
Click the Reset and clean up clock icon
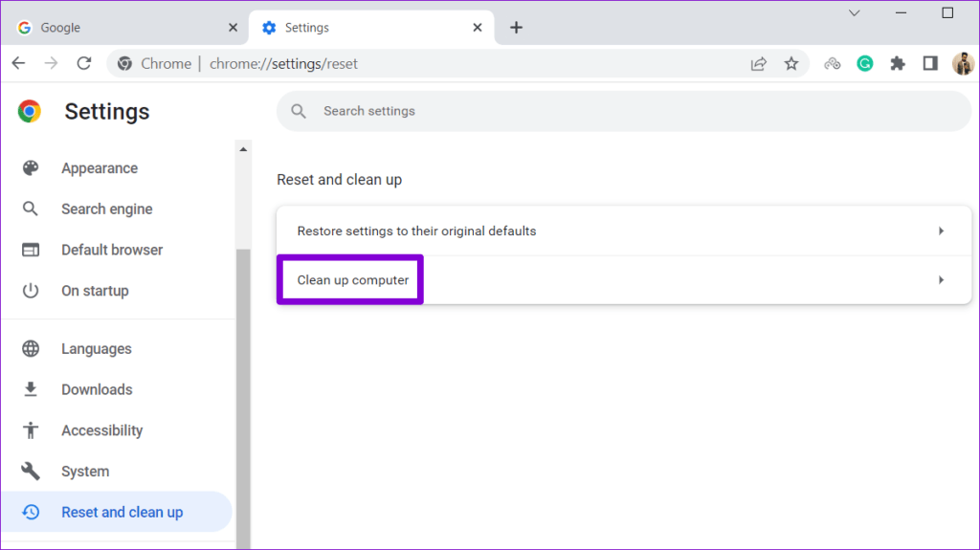(31, 512)
